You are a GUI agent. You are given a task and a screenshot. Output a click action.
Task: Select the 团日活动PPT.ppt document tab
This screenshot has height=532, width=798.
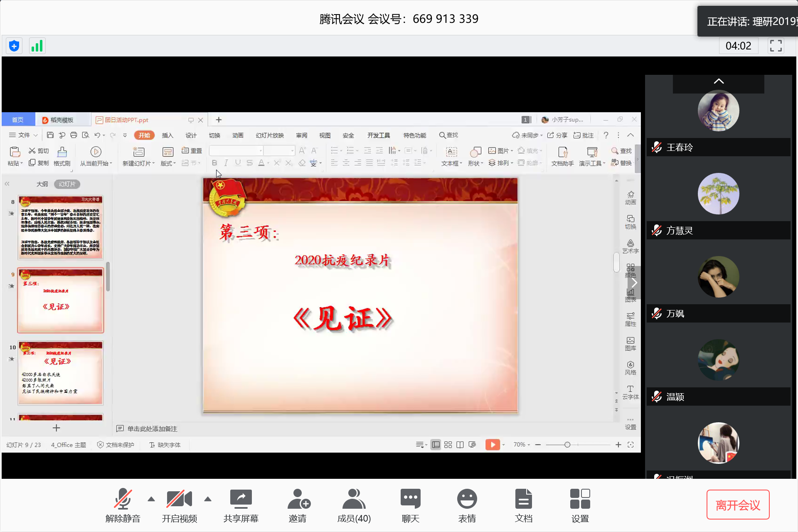pyautogui.click(x=127, y=120)
